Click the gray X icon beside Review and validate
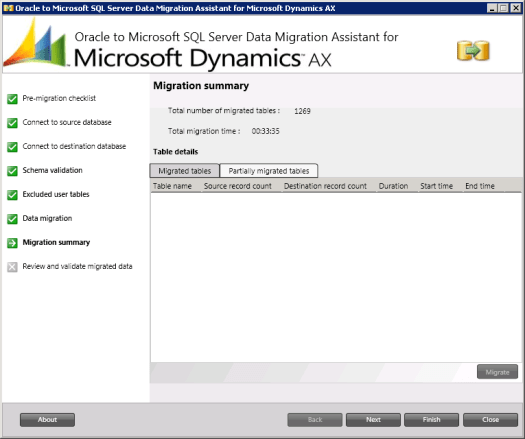 [x=12, y=267]
